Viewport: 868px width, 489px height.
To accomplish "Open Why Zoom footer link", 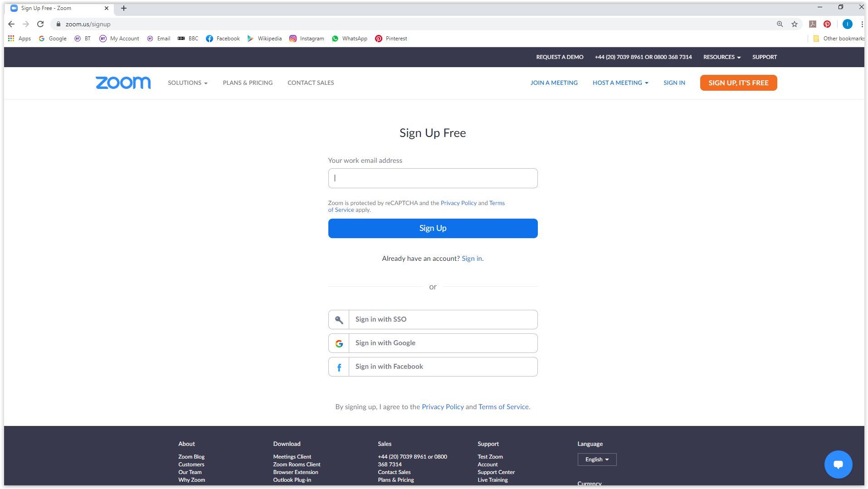I will pyautogui.click(x=191, y=480).
